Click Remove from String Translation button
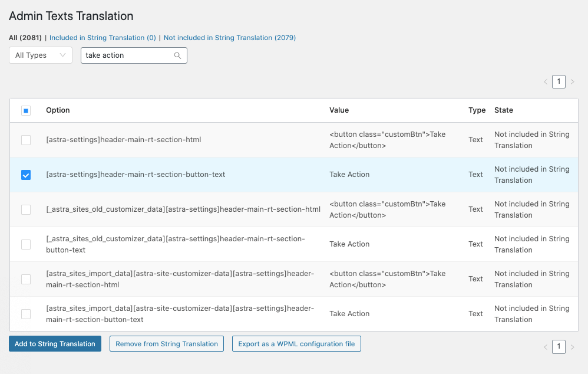This screenshot has height=374, width=588. pos(167,343)
